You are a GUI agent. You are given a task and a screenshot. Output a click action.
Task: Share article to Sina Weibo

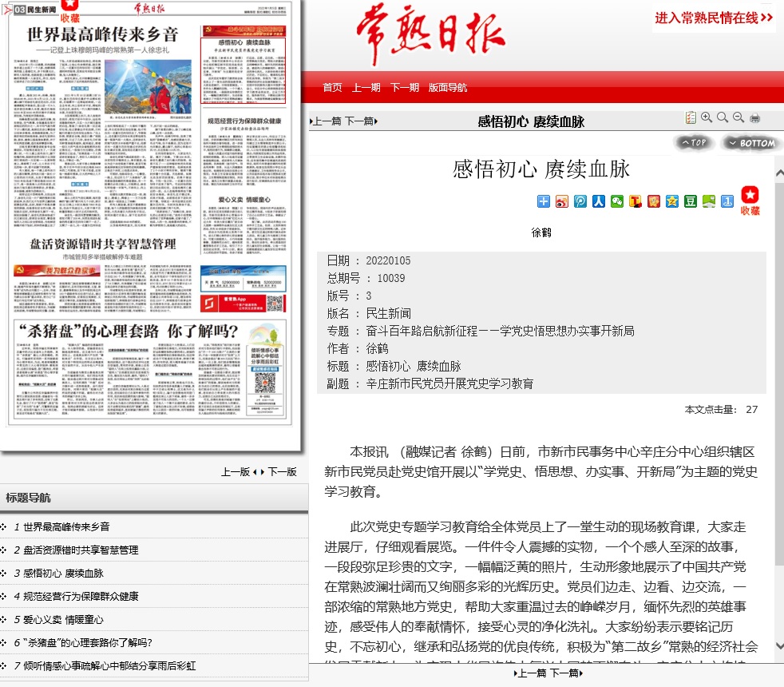tap(562, 201)
